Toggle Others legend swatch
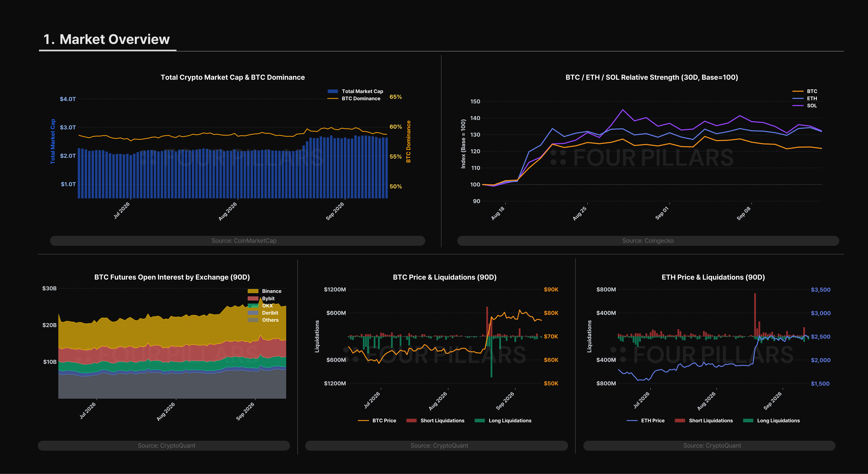868x474 pixels. (253, 320)
